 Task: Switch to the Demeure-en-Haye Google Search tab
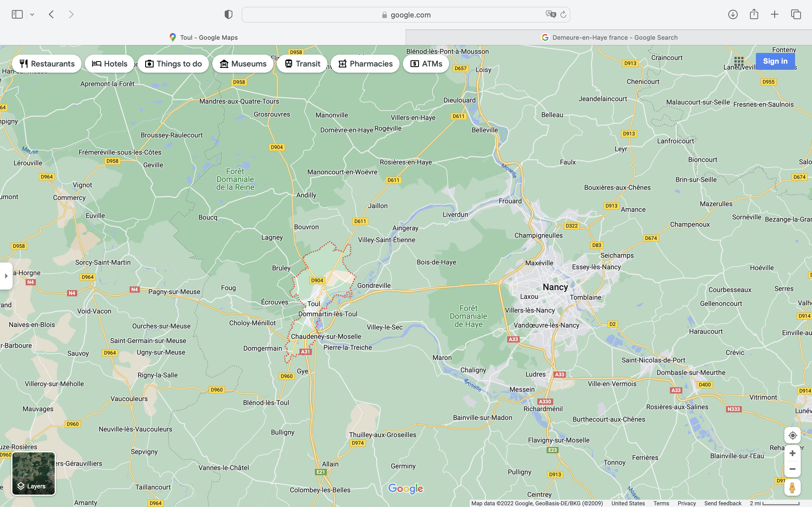pos(609,37)
